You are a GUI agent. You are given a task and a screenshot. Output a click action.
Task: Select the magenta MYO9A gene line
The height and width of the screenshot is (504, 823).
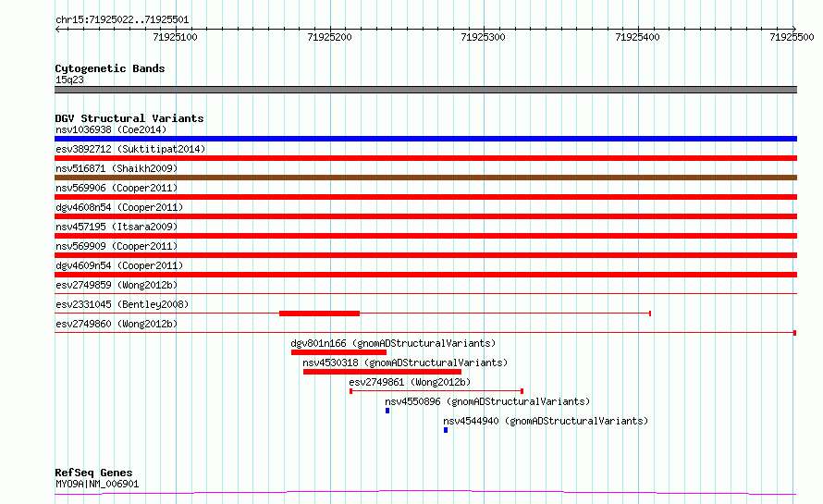pos(425,493)
